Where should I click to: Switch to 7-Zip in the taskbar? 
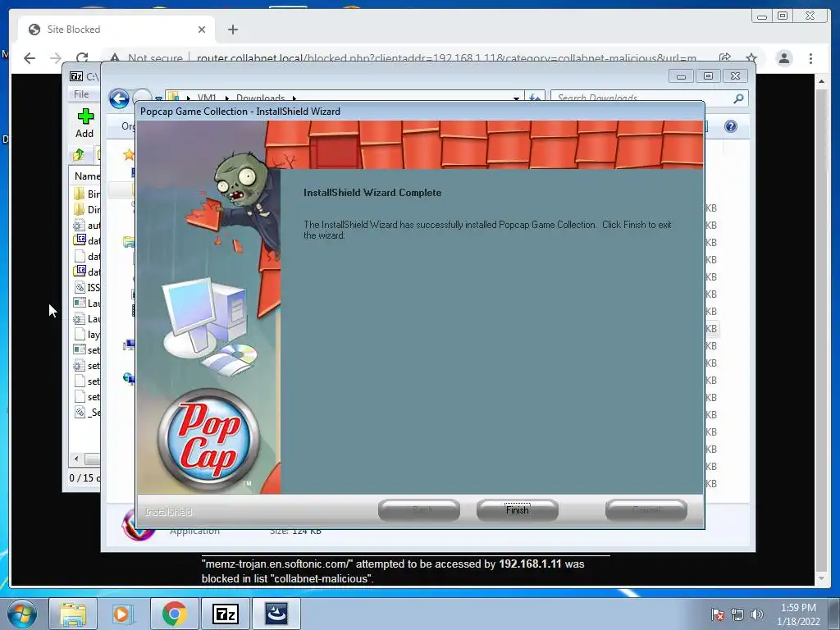pyautogui.click(x=225, y=614)
